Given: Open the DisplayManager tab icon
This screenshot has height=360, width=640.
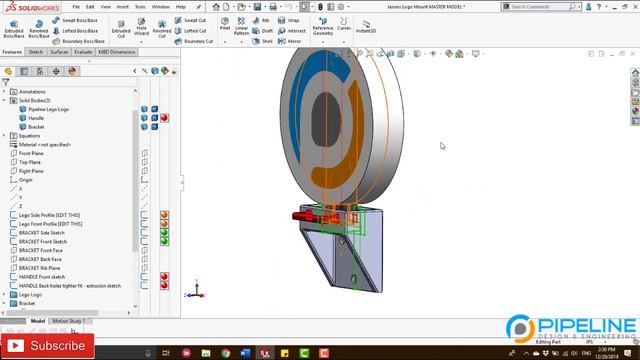Looking at the screenshot, I should [72, 71].
